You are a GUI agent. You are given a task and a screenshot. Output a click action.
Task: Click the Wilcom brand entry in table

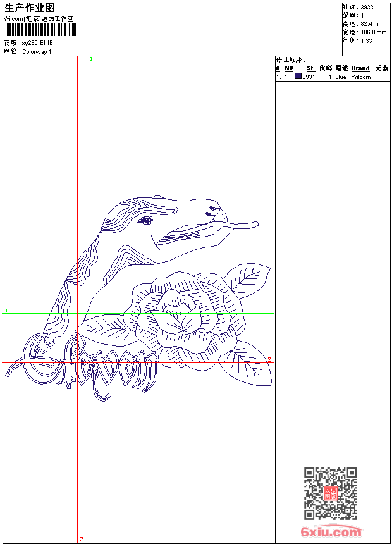(x=361, y=77)
